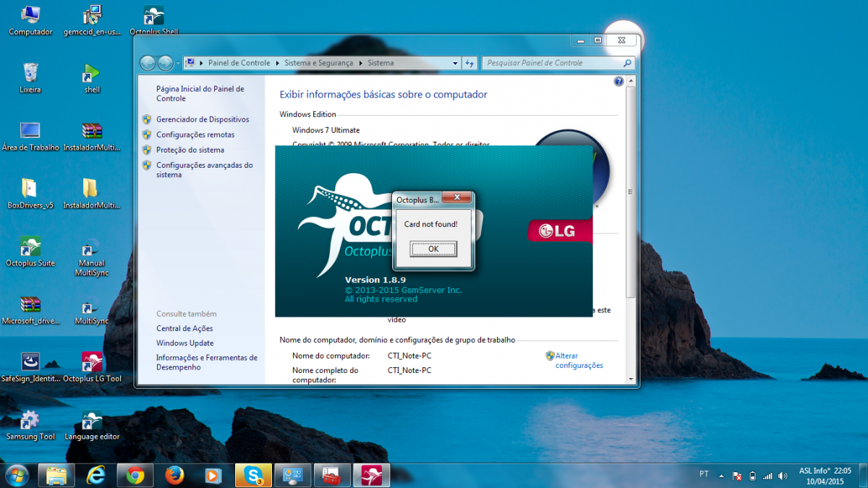This screenshot has height=488, width=868.
Task: Open Configurações avançadas do sistema link
Action: pos(205,170)
